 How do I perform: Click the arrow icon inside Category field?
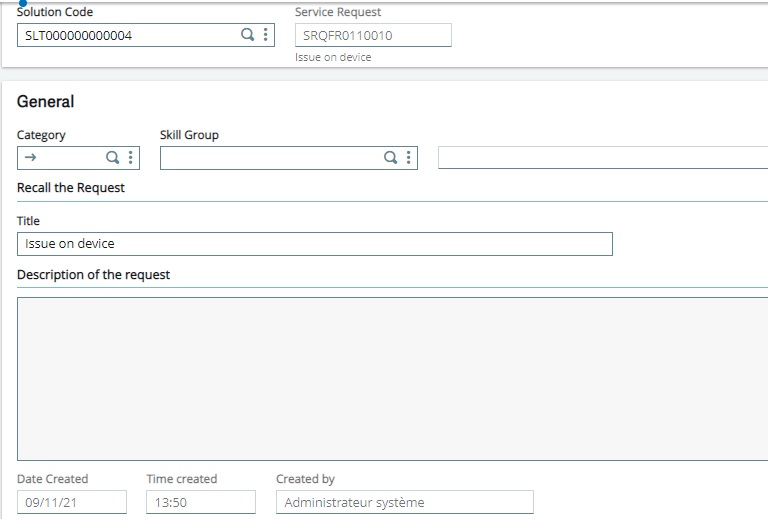(30, 158)
